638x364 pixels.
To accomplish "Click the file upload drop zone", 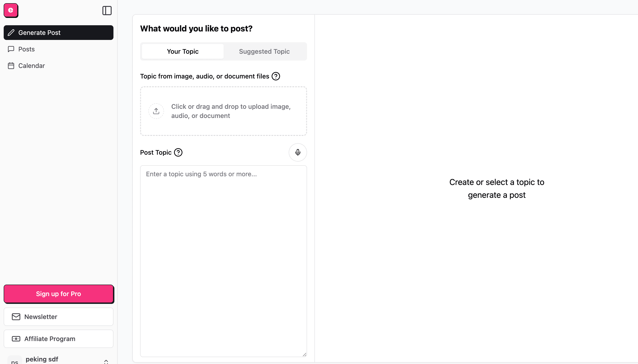I will pos(223,111).
